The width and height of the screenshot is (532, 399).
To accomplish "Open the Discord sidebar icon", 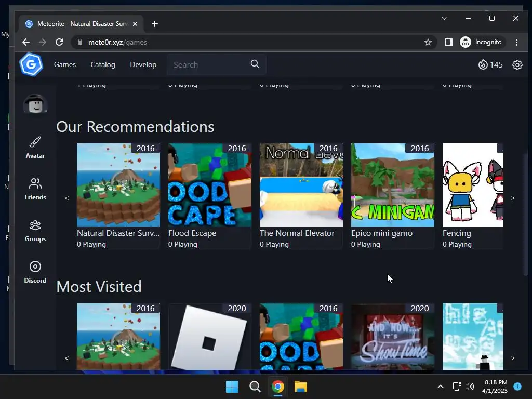I will point(35,267).
